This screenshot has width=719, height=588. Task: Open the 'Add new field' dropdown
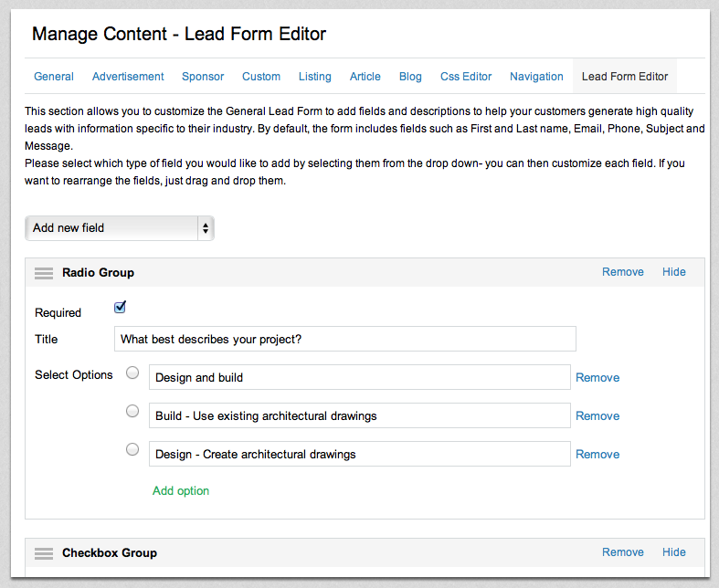click(119, 228)
